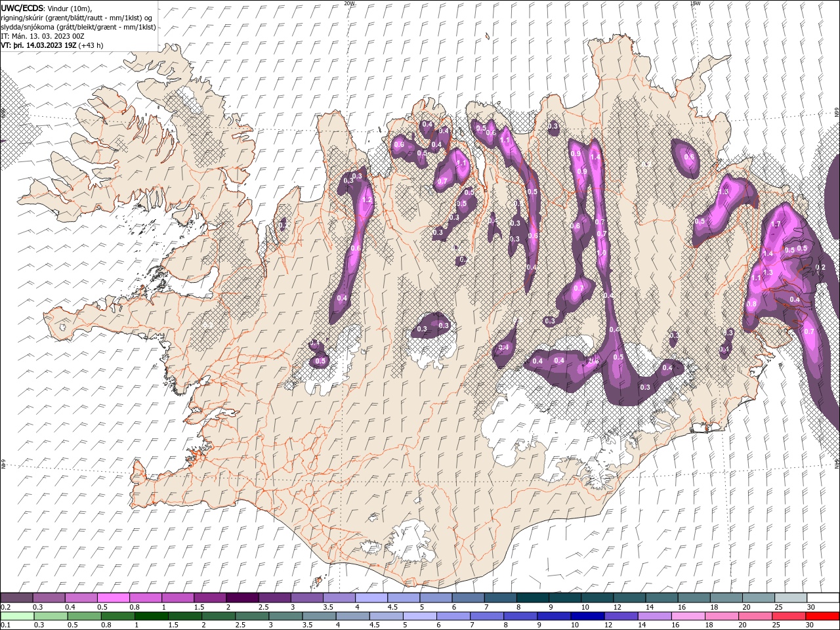Click the 'UWC/ECDS: Vindur (10m)' title text
Viewport: 840px width, 630px height.
point(47,8)
